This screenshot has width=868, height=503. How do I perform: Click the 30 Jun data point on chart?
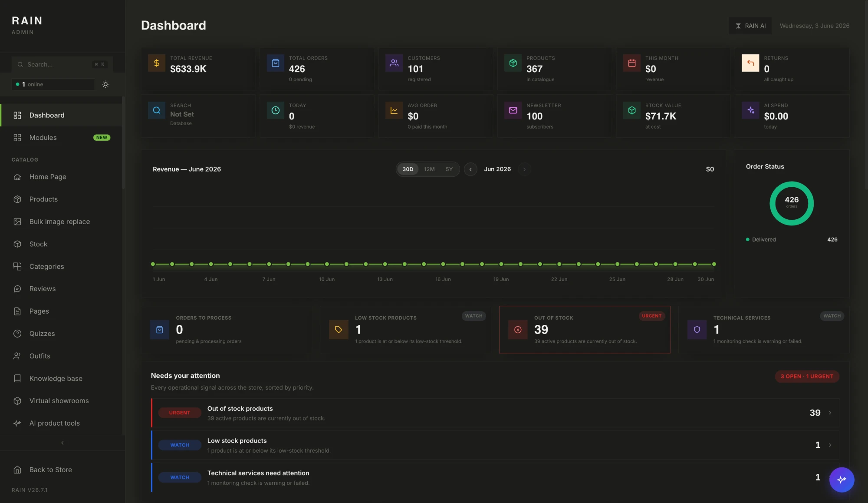pos(714,264)
